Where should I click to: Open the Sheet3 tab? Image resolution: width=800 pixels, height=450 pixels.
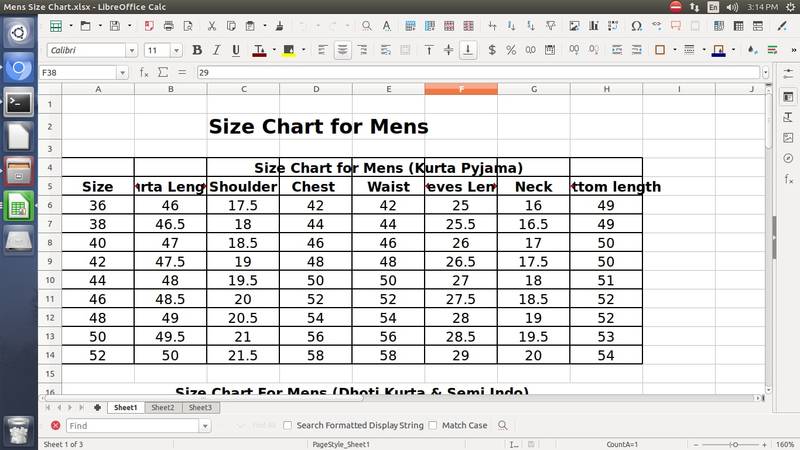pos(199,408)
